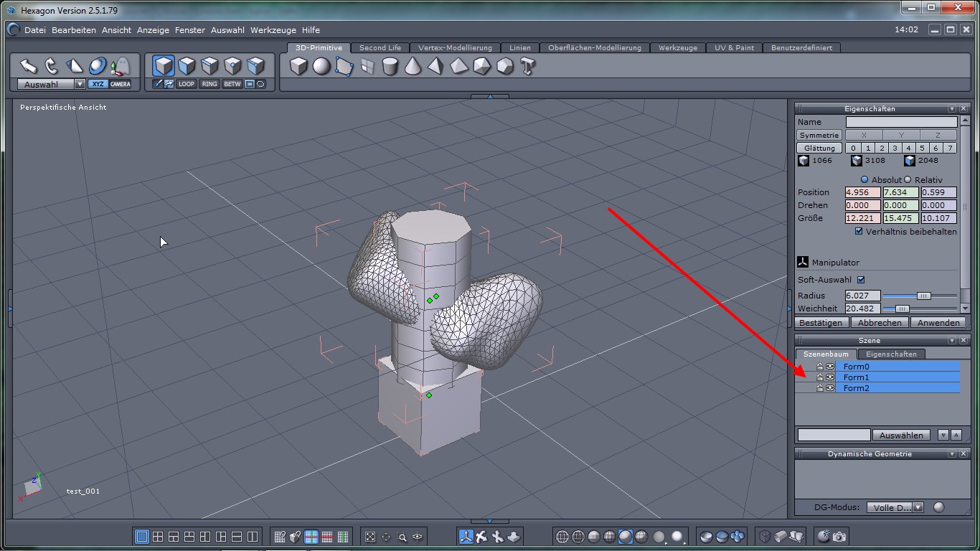The width and height of the screenshot is (980, 551).
Task: Select the Relativ radio button
Action: pyautogui.click(x=908, y=179)
